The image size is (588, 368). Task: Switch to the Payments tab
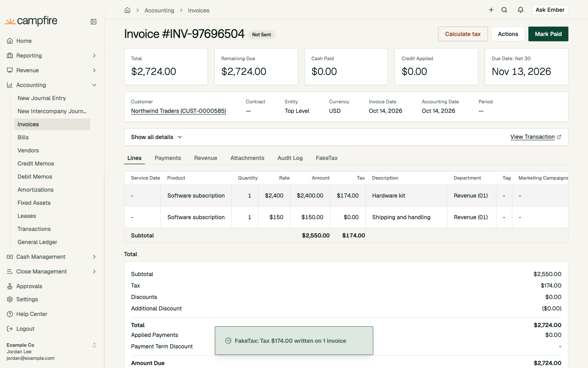click(x=168, y=158)
